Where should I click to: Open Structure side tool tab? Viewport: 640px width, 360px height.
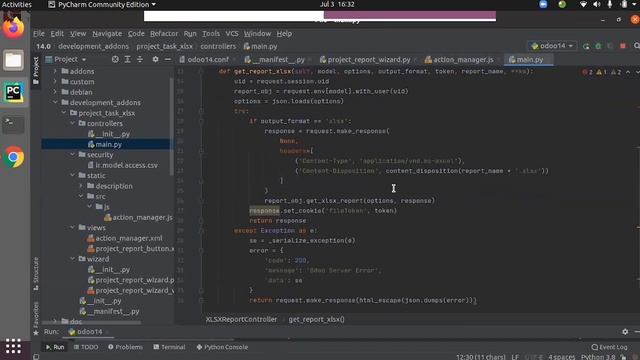pos(36,273)
